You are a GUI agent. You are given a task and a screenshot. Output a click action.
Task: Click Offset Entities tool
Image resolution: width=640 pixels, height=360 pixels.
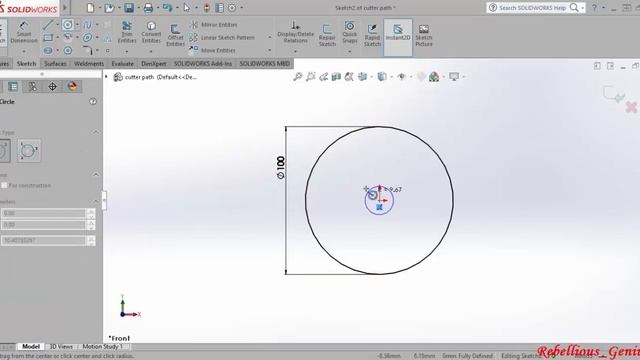175,35
